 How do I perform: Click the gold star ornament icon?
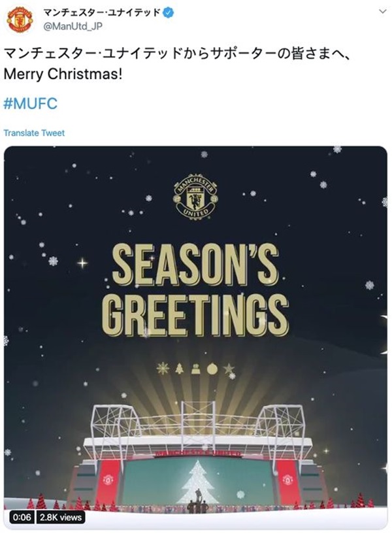click(229, 369)
